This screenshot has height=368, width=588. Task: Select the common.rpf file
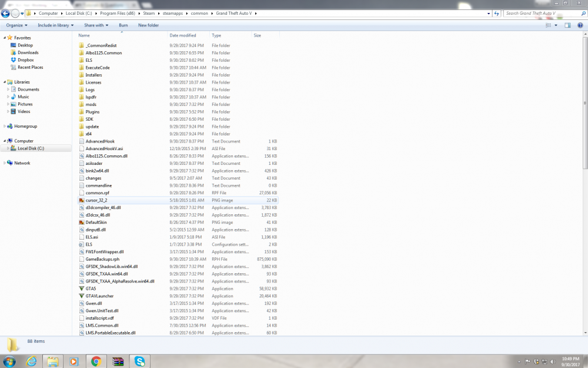pyautogui.click(x=97, y=193)
